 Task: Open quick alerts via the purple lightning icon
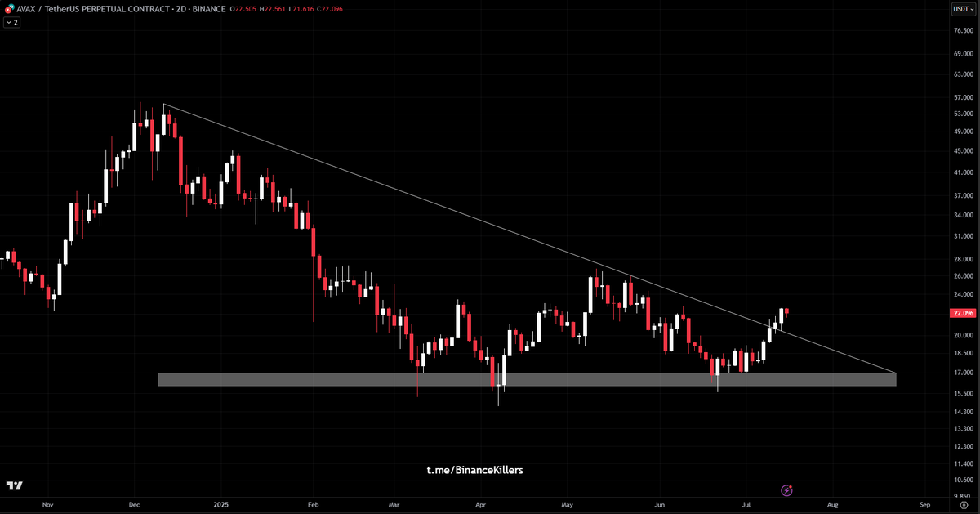click(786, 490)
